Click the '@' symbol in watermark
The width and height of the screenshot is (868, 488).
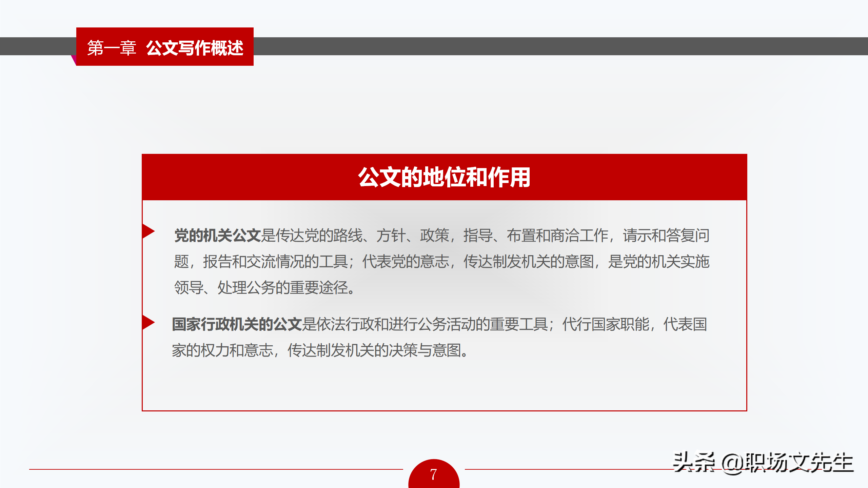732,464
